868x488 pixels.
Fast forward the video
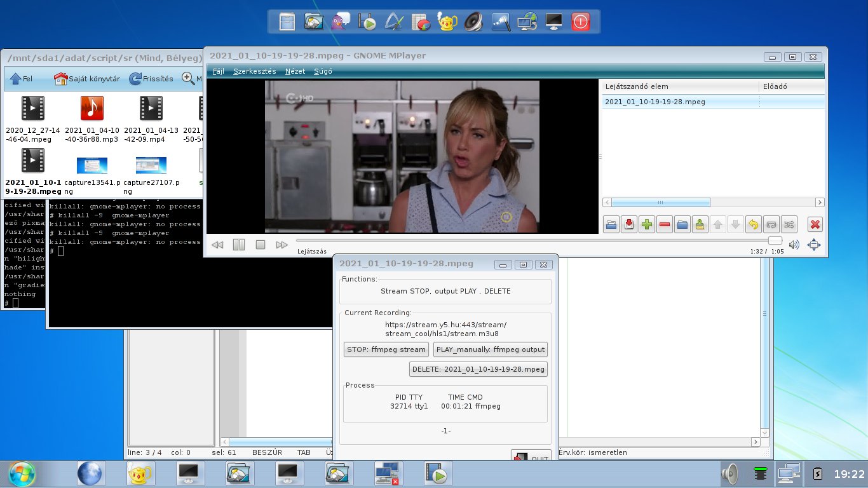tap(281, 245)
